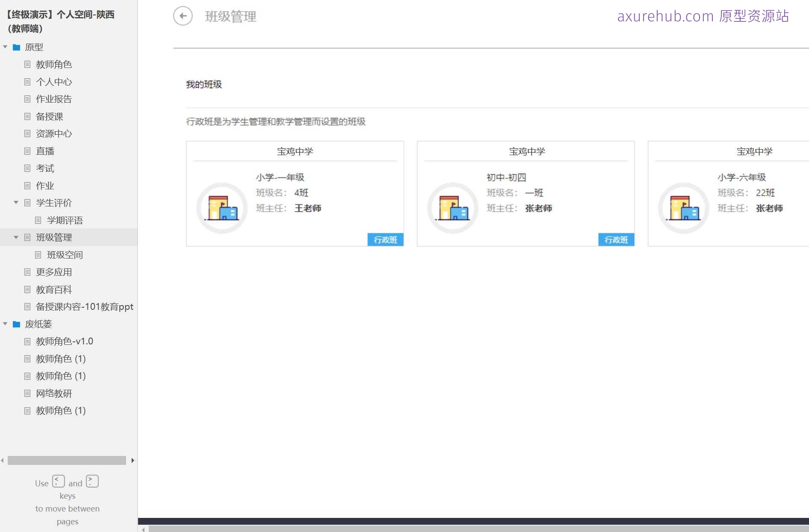Click page icon beside 资源中心
The height and width of the screenshot is (532, 809).
click(27, 134)
